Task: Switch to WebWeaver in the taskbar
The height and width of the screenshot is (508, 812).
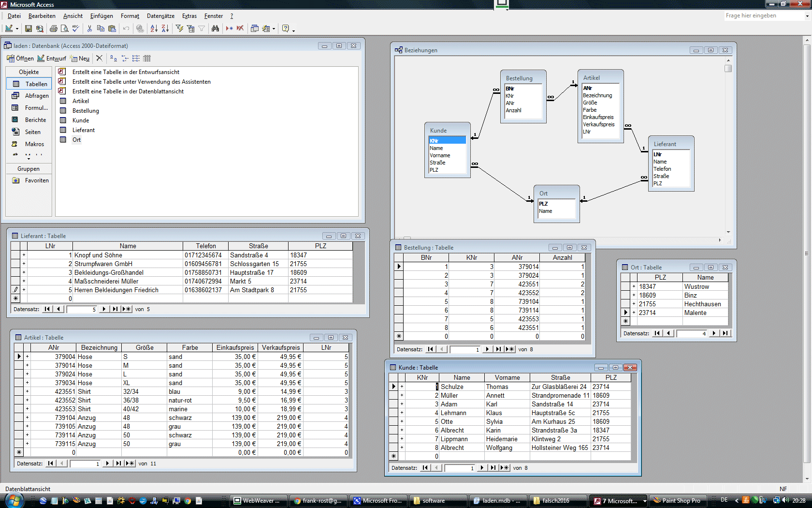Action: (x=259, y=501)
